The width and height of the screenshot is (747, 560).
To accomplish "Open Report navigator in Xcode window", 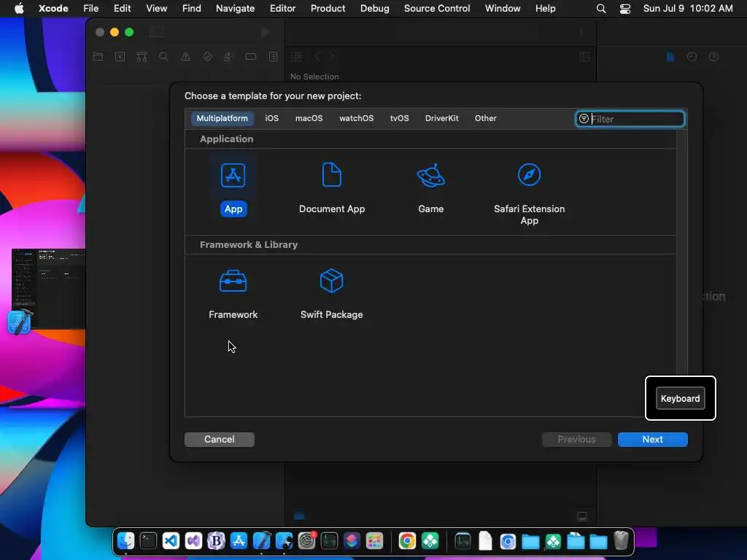I will [273, 57].
